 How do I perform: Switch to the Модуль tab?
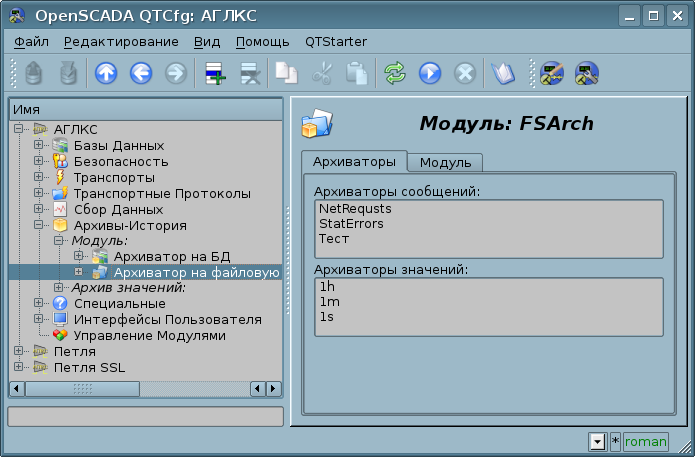click(446, 162)
